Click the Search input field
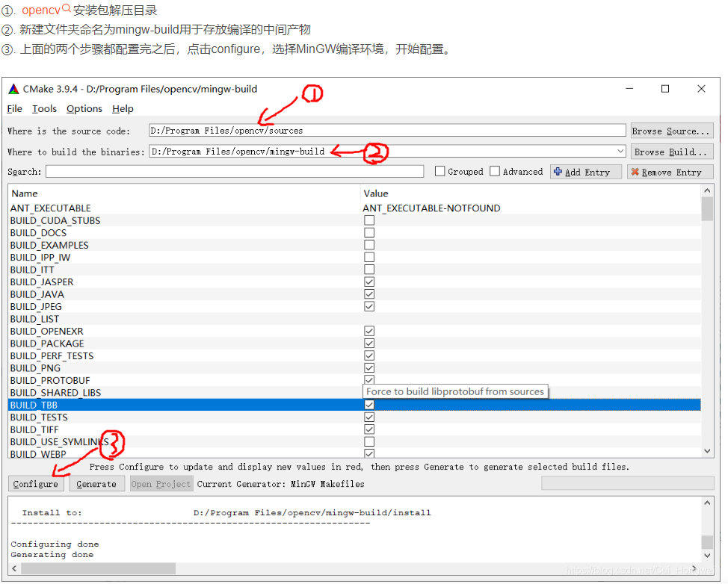Viewport: 728px width, 584px height. (x=235, y=172)
